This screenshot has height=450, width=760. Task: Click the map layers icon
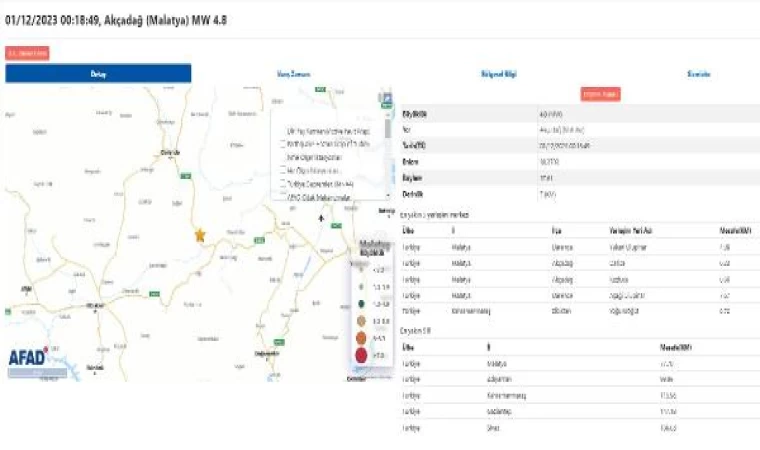385,98
